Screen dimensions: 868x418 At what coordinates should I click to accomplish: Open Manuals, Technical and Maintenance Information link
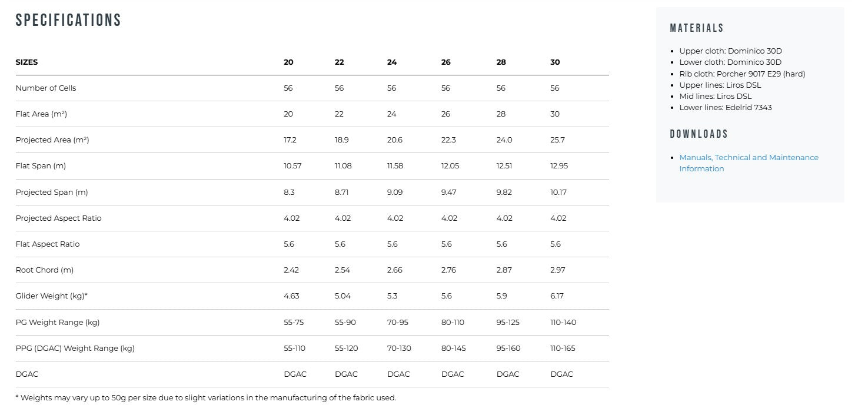[749, 163]
